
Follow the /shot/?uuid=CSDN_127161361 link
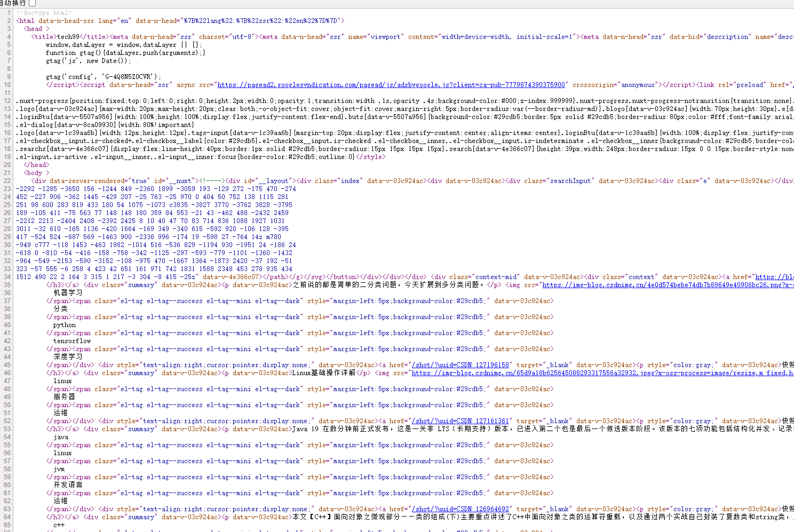point(460,421)
